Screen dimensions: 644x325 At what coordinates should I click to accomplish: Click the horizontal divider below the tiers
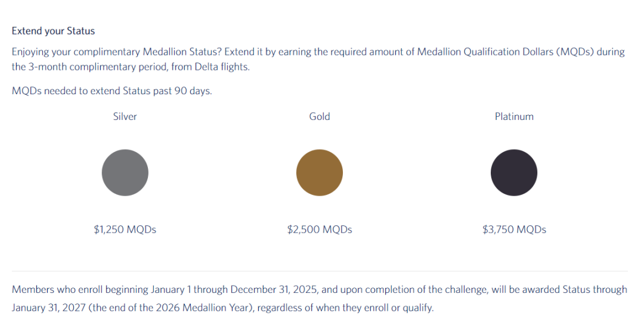pos(320,271)
